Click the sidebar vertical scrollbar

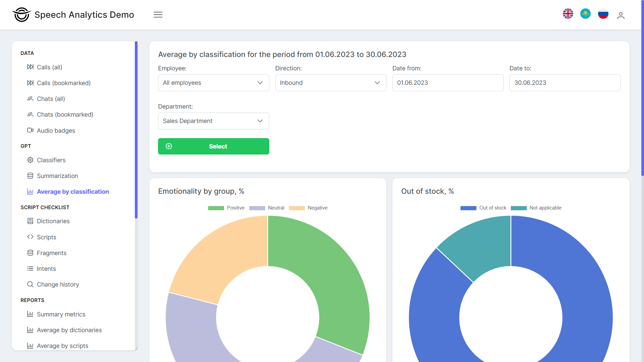[136, 130]
